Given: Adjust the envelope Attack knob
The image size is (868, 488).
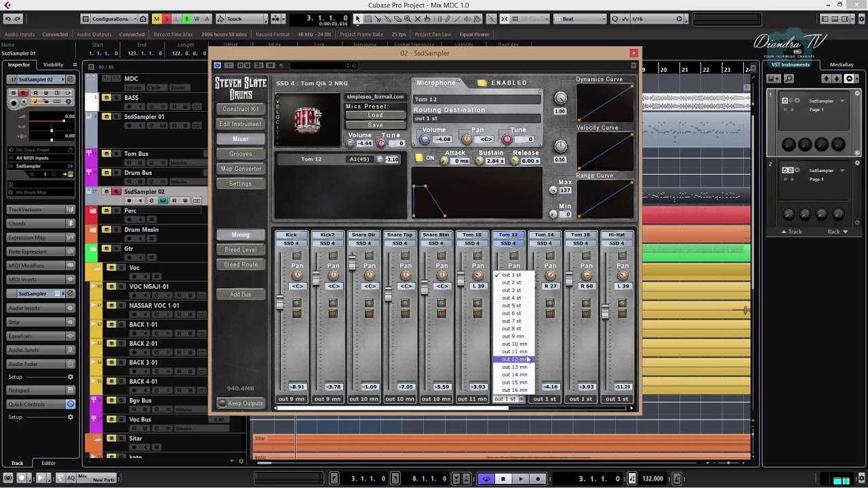Looking at the screenshot, I should 444,161.
